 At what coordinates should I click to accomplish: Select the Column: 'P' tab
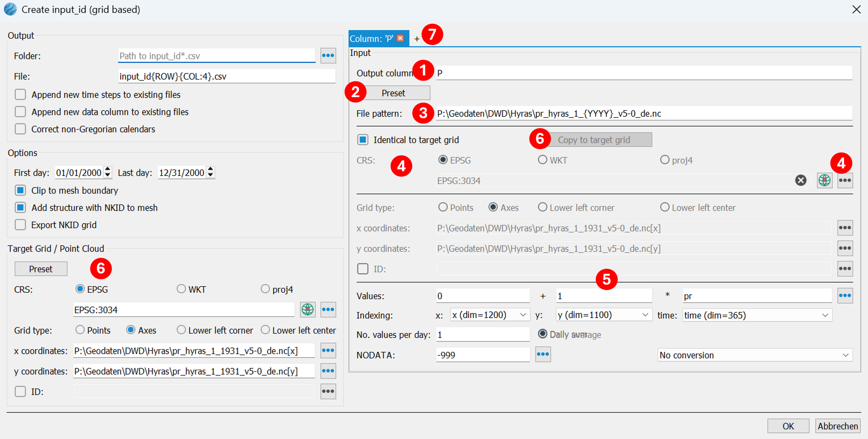pos(371,39)
